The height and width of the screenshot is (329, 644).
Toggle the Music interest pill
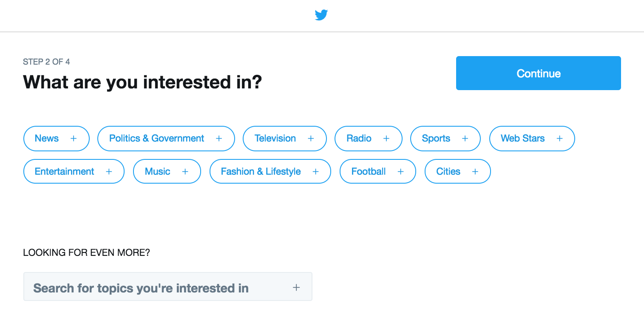coord(167,171)
